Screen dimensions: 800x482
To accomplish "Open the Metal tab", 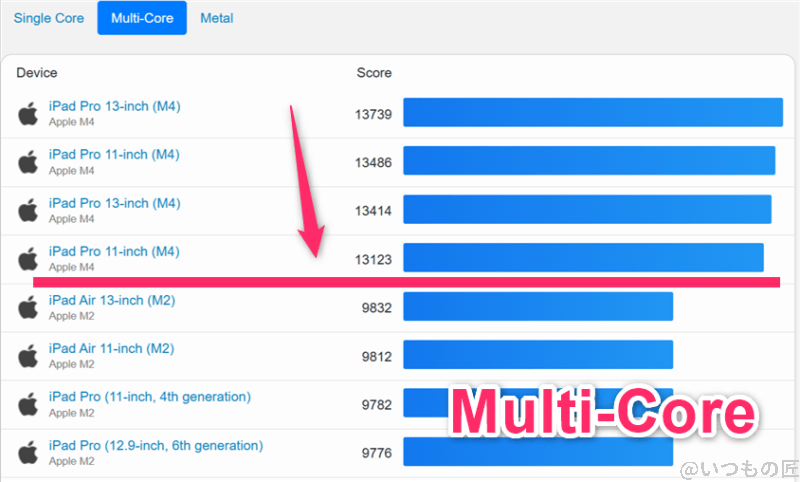I will (217, 18).
